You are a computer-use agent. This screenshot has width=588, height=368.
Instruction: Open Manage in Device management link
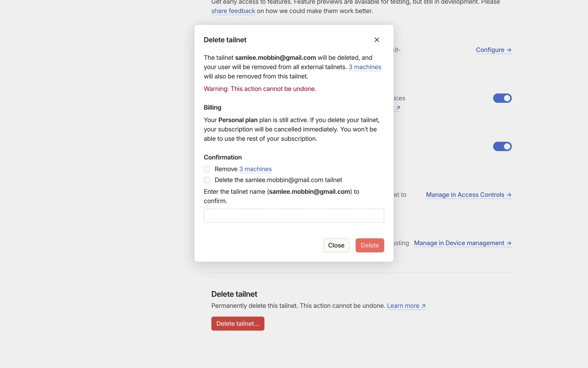459,243
